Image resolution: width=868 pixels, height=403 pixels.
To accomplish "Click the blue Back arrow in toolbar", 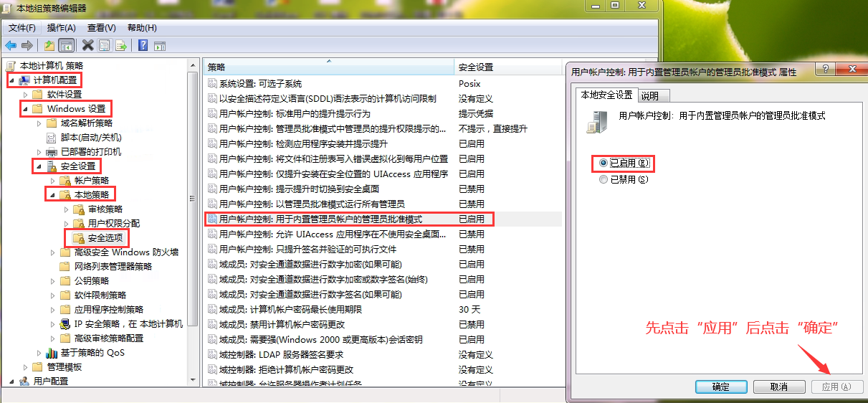I will click(x=11, y=46).
